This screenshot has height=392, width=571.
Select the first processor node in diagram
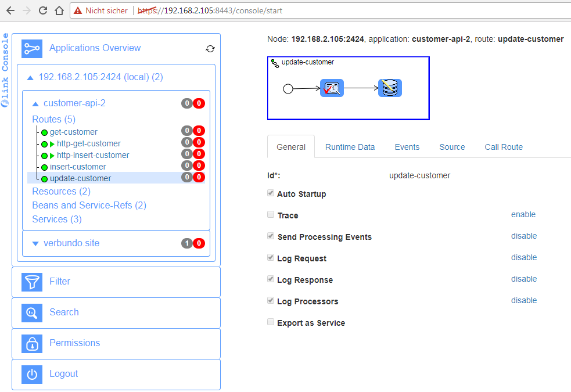[332, 88]
